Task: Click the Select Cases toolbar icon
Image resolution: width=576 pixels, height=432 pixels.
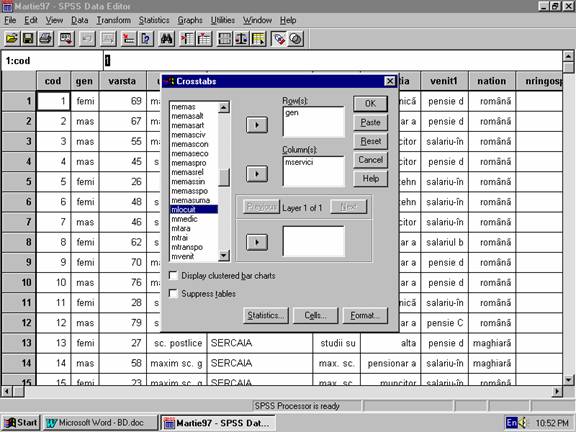Action: pos(258,39)
